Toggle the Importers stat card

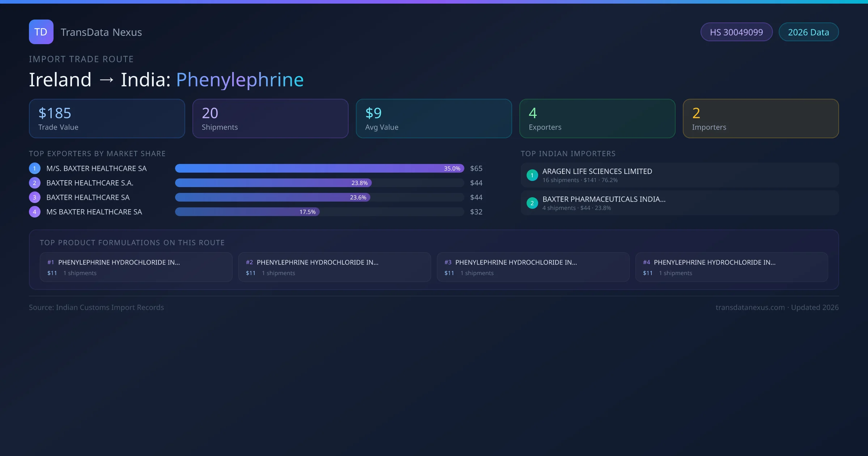coord(761,118)
